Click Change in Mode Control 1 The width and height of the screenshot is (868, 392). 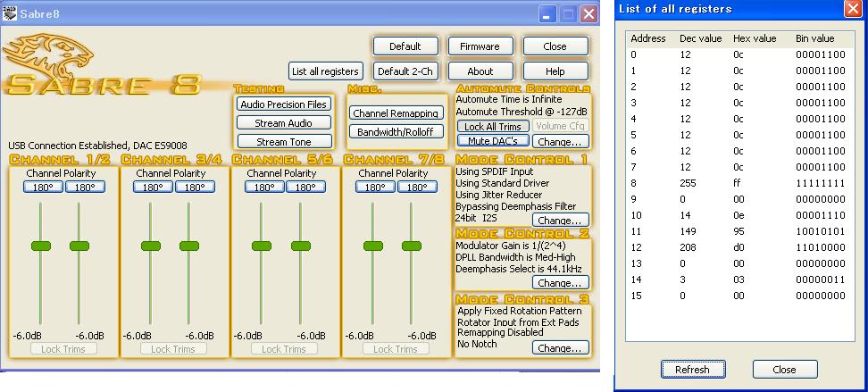pyautogui.click(x=560, y=220)
